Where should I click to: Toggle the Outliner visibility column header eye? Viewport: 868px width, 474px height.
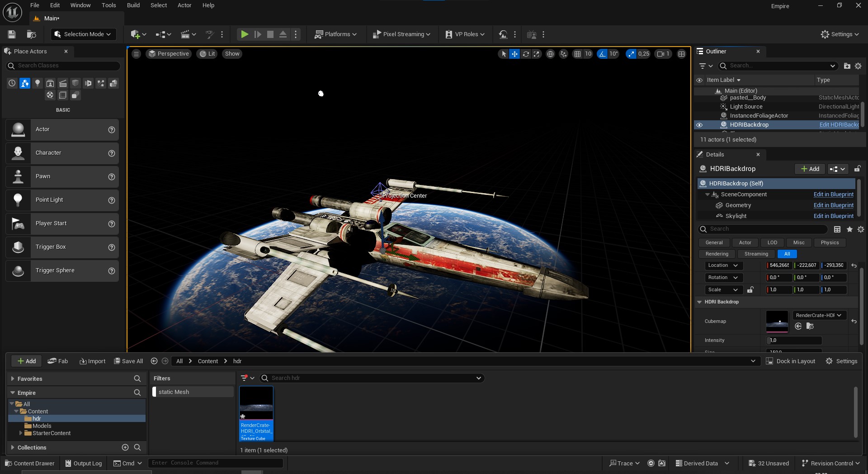699,80
